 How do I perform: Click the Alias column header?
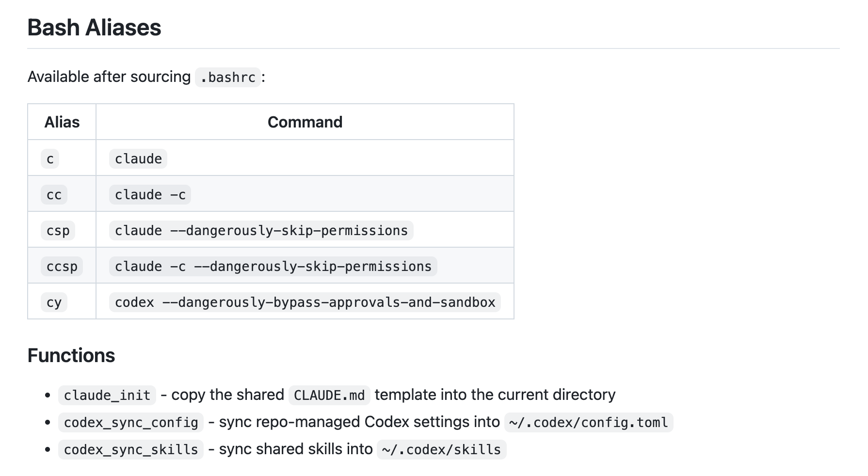point(62,122)
